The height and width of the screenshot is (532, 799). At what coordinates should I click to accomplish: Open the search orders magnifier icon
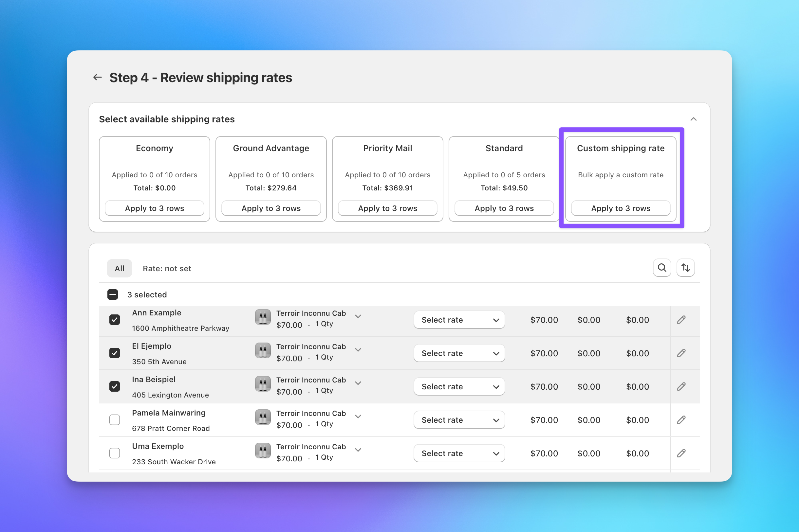click(662, 268)
